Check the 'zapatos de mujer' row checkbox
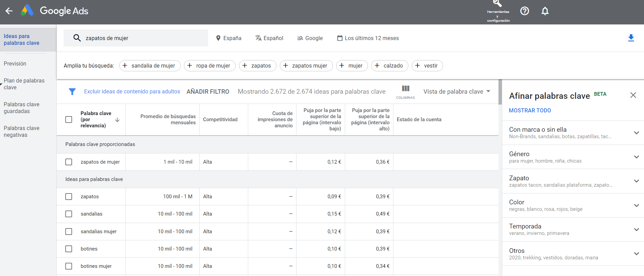644x276 pixels. [x=69, y=162]
